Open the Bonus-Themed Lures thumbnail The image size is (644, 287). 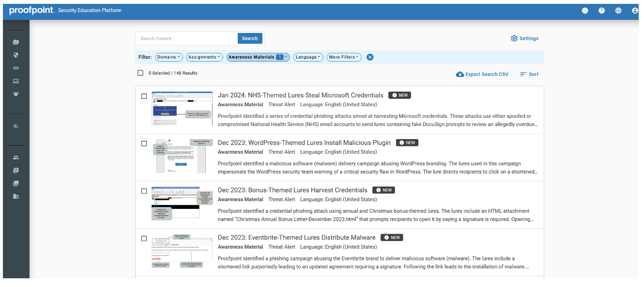point(182,203)
